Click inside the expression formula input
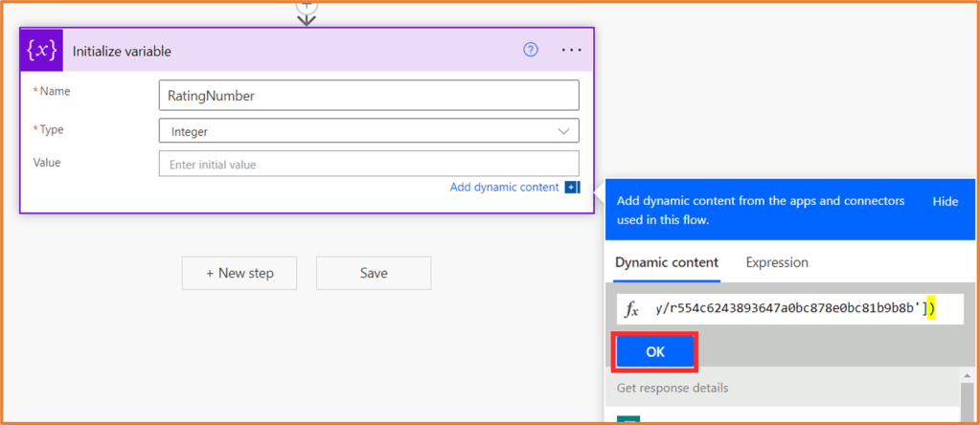 [x=795, y=308]
